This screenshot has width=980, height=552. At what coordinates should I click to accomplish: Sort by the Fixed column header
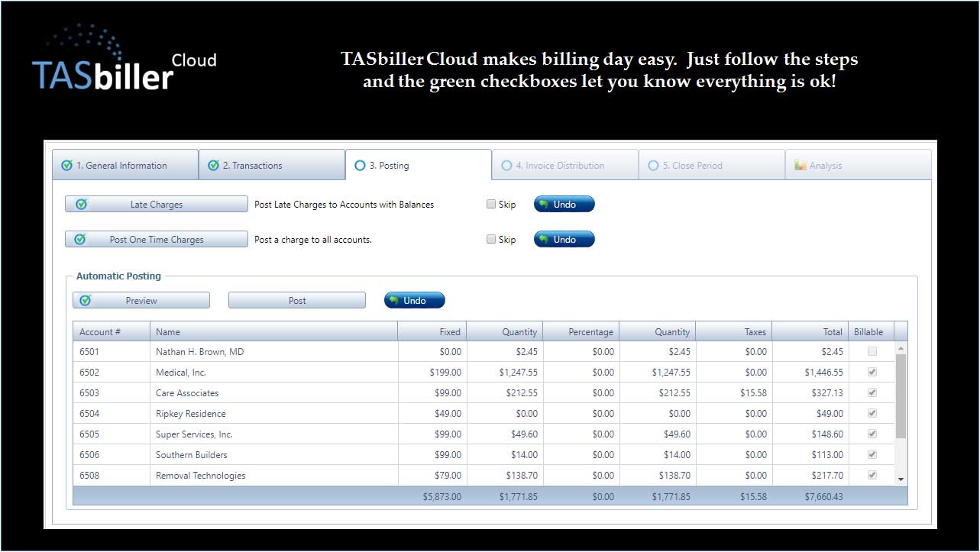point(432,331)
